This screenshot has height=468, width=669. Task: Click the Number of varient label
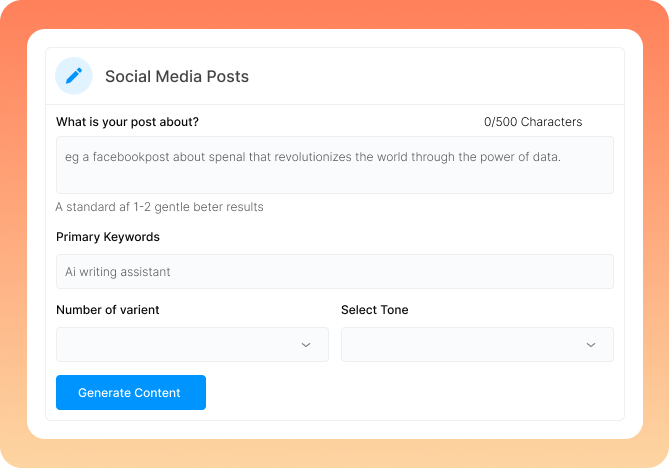(x=108, y=310)
